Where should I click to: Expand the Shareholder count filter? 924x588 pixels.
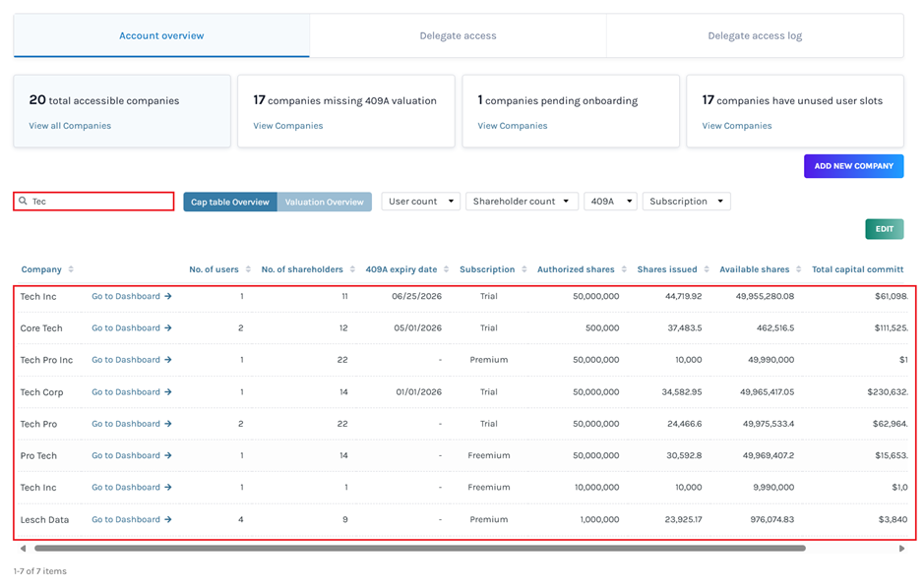tap(521, 202)
